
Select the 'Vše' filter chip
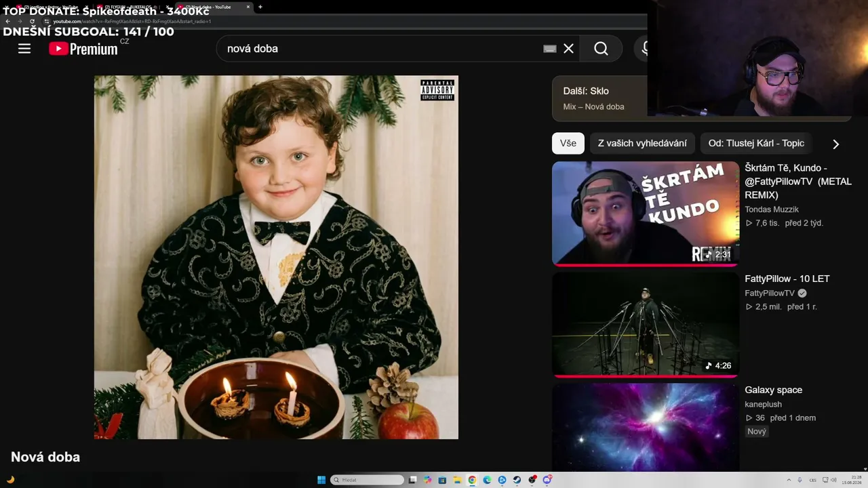(568, 143)
